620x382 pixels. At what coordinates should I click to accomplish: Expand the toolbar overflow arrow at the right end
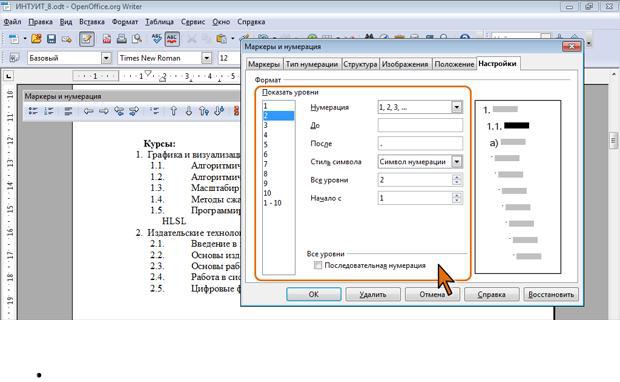pos(589,43)
